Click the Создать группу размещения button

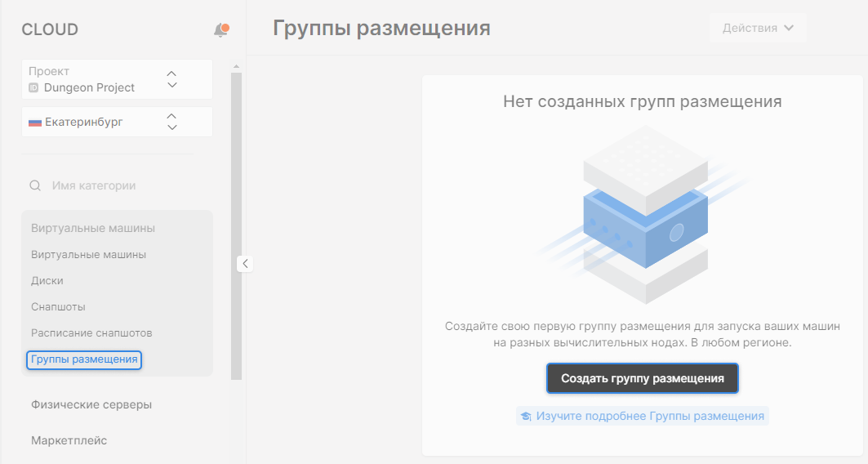click(x=642, y=378)
